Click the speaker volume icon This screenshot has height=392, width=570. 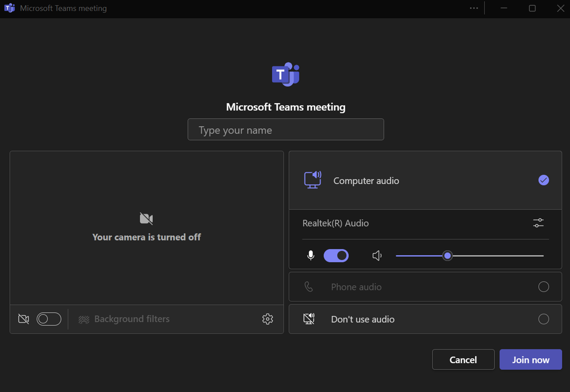click(x=377, y=256)
